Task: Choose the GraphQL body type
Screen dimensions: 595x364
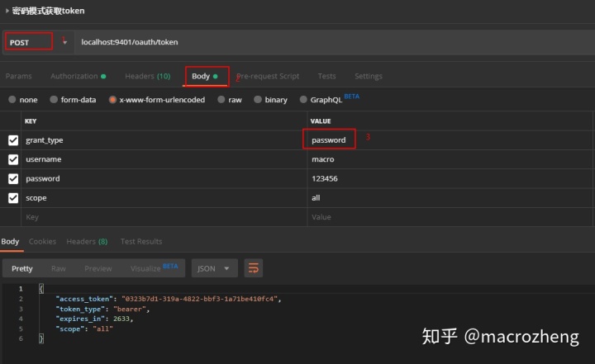Action: pyautogui.click(x=303, y=99)
